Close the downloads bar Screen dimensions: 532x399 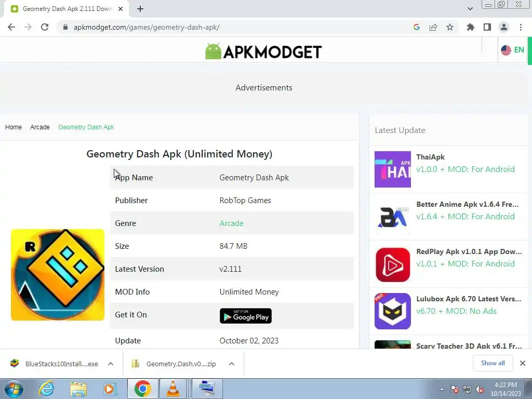(523, 363)
